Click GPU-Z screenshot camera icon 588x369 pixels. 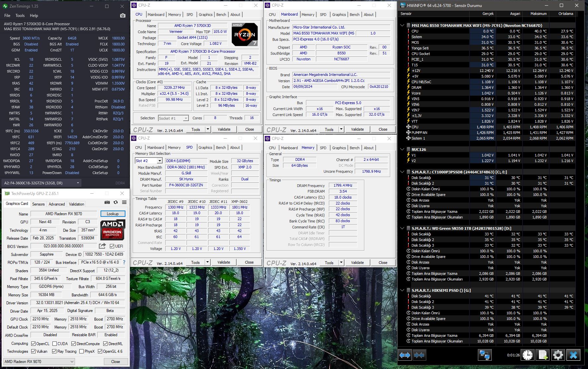pos(107,202)
